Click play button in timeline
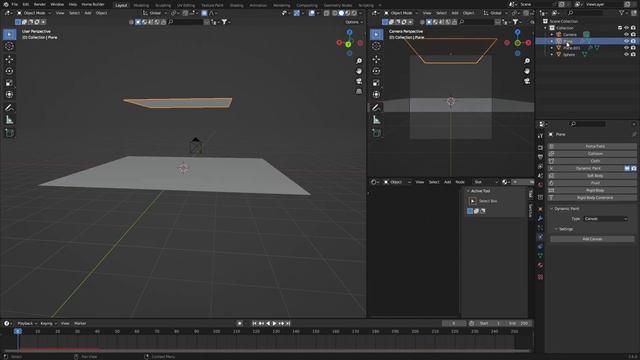The height and width of the screenshot is (360, 640). click(275, 323)
